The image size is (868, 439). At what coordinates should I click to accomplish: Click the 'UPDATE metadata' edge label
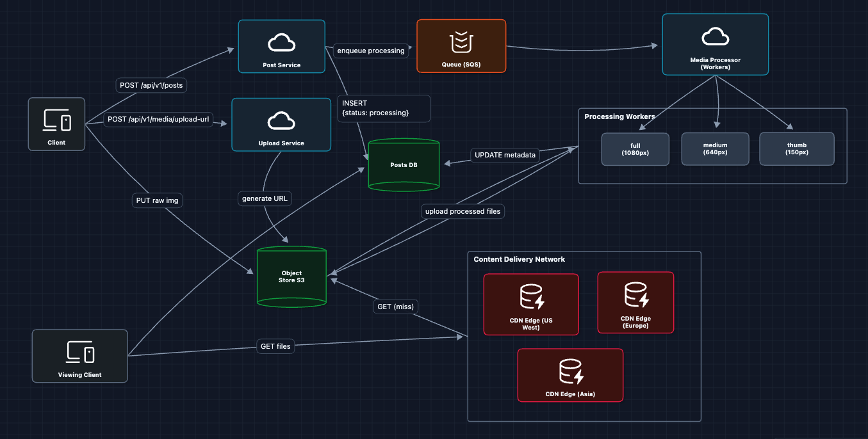pos(505,155)
